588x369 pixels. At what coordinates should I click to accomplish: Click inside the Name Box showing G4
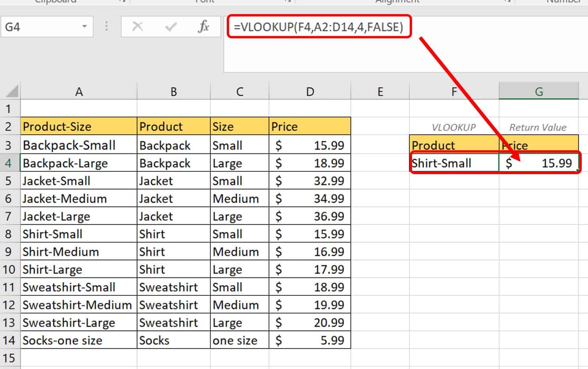point(39,27)
